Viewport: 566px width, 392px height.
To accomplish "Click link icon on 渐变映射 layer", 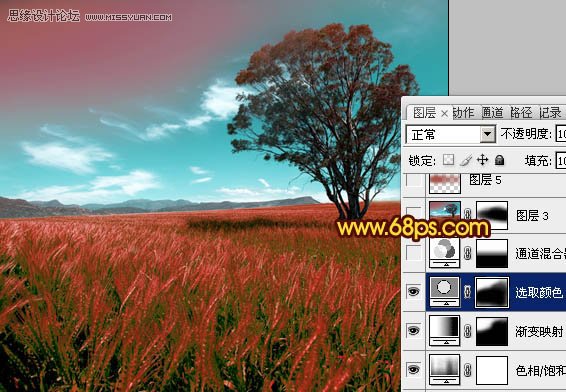I will click(467, 331).
